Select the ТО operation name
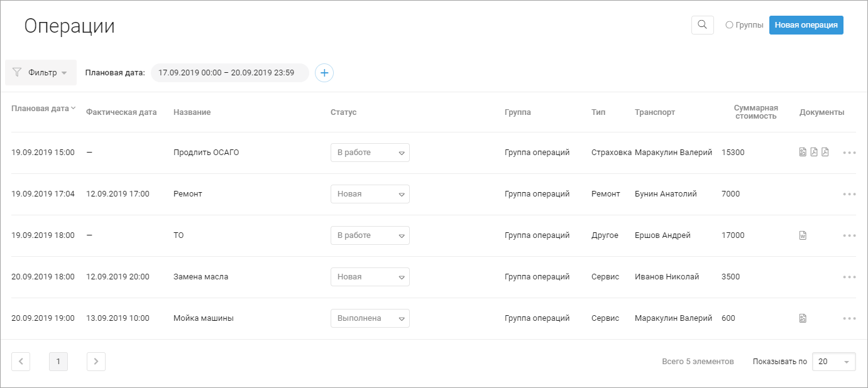The width and height of the screenshot is (868, 388). 179,235
